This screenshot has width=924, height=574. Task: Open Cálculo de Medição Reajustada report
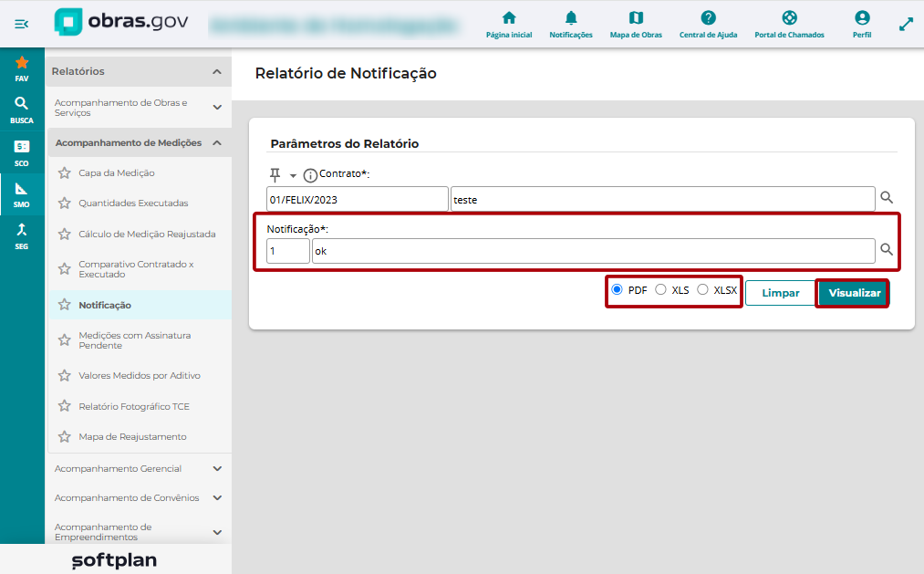point(148,234)
